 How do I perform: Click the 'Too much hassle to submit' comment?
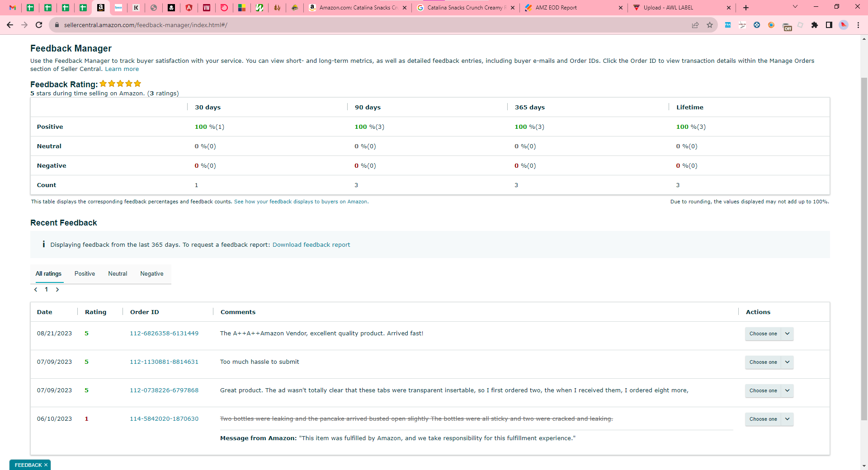[x=259, y=362]
